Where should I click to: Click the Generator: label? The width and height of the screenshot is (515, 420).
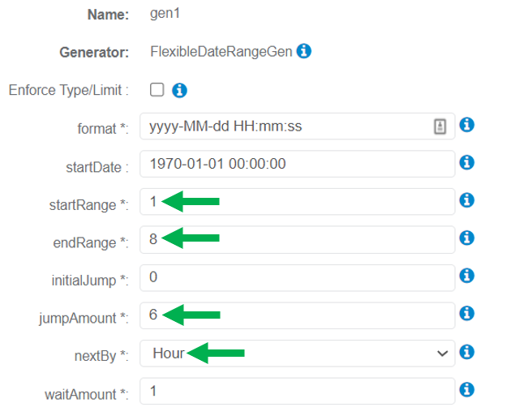[x=94, y=52]
